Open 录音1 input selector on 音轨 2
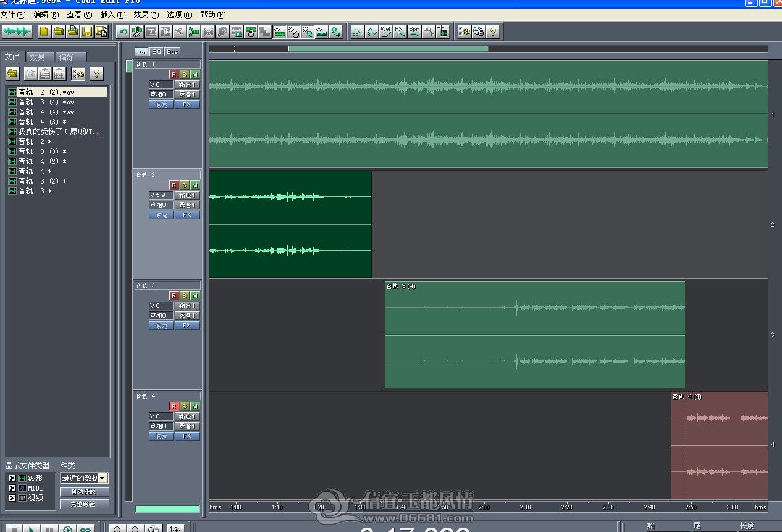Screen dimensions: 782x532 tap(187, 205)
